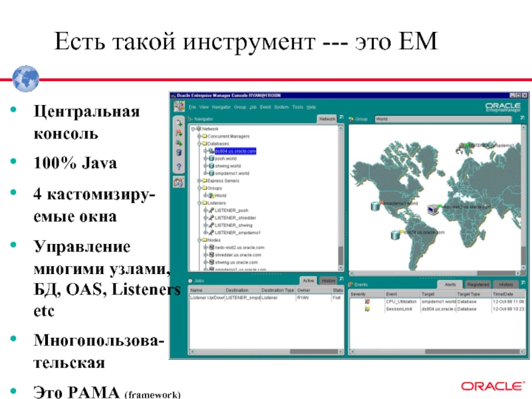Select shredder.us.oracle.com node in tree

[238, 255]
